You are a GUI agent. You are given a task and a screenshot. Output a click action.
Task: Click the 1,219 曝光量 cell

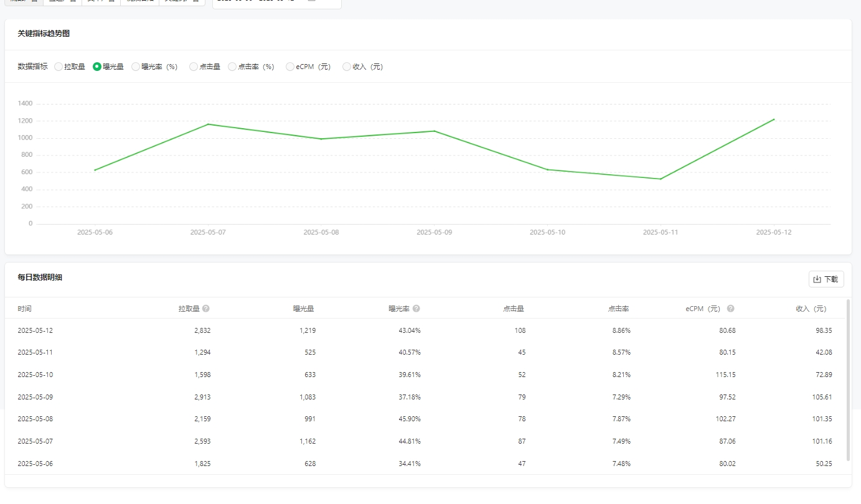tap(308, 330)
